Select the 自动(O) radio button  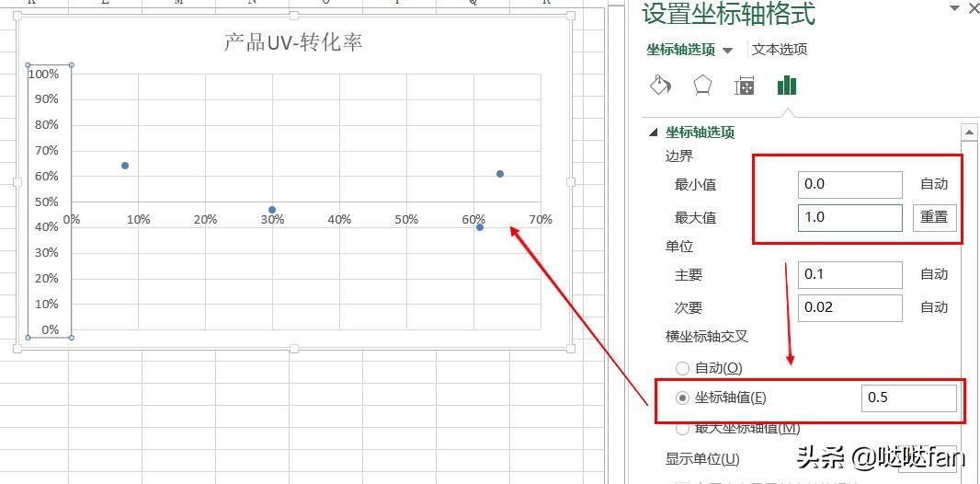coord(682,368)
